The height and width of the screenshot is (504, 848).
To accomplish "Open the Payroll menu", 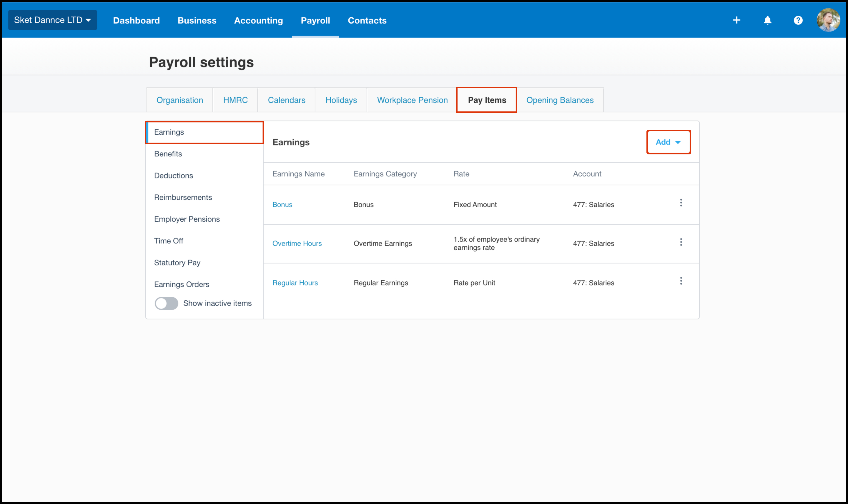I will 315,20.
